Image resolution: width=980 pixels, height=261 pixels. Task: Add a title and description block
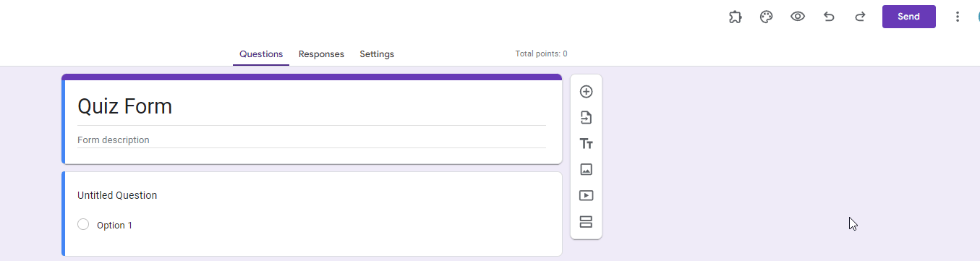pyautogui.click(x=587, y=144)
